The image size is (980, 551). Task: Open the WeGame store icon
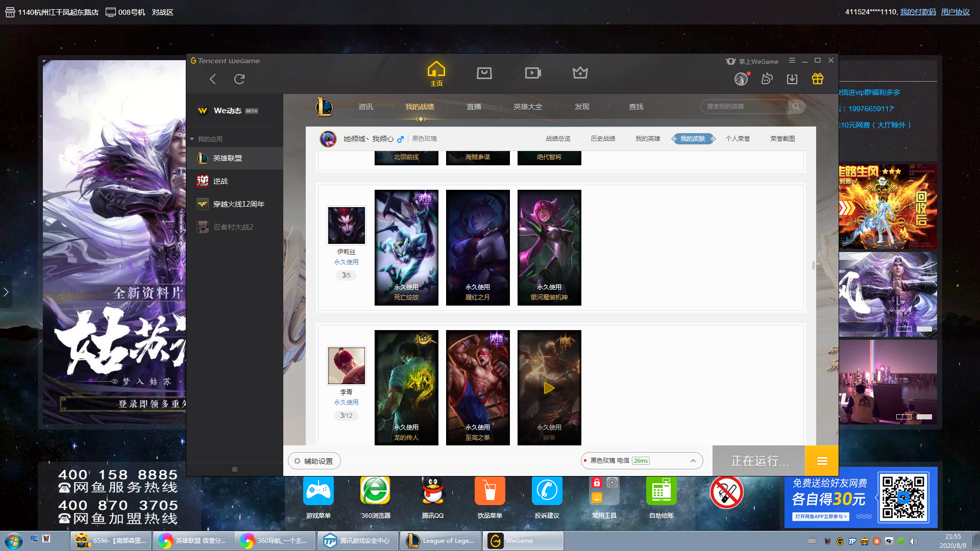click(x=484, y=73)
